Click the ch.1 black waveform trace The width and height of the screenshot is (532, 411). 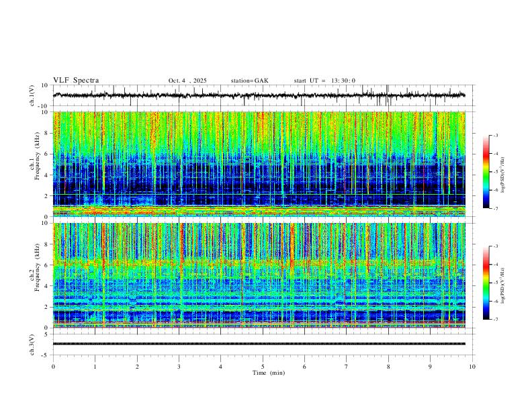tap(259, 95)
